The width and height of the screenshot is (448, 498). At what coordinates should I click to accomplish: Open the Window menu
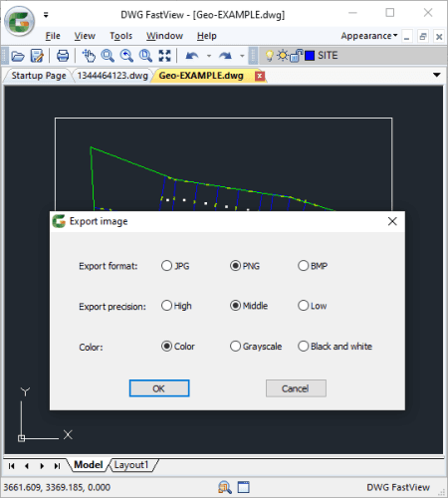[164, 36]
